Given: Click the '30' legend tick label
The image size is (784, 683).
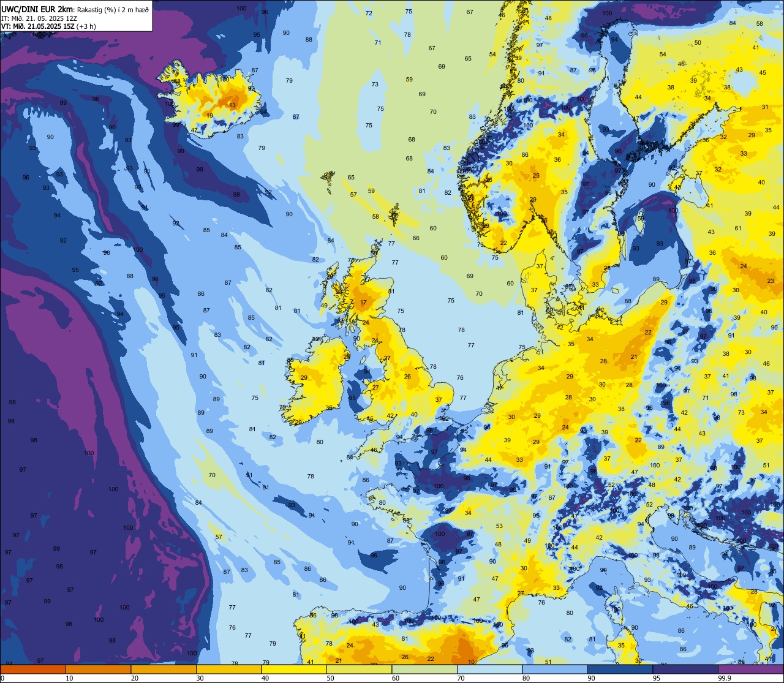Looking at the screenshot, I should coord(200,678).
